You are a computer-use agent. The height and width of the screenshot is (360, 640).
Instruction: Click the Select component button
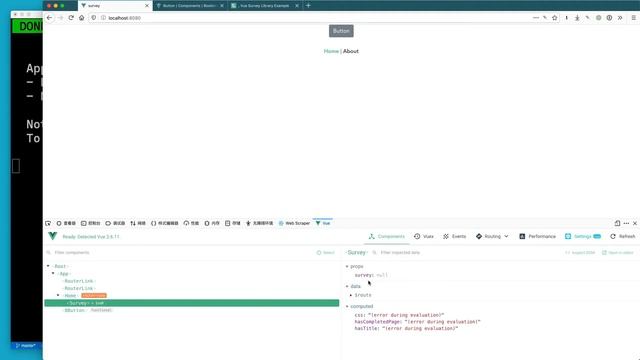[x=325, y=253]
